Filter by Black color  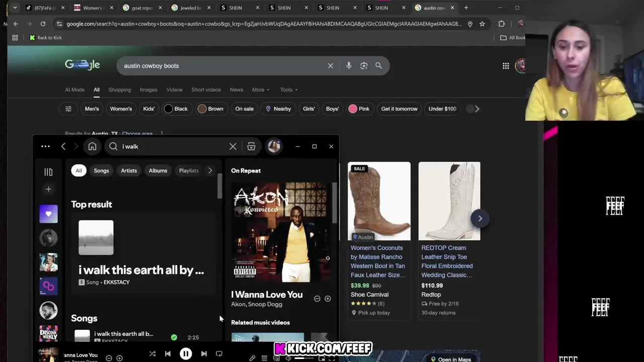click(x=176, y=109)
